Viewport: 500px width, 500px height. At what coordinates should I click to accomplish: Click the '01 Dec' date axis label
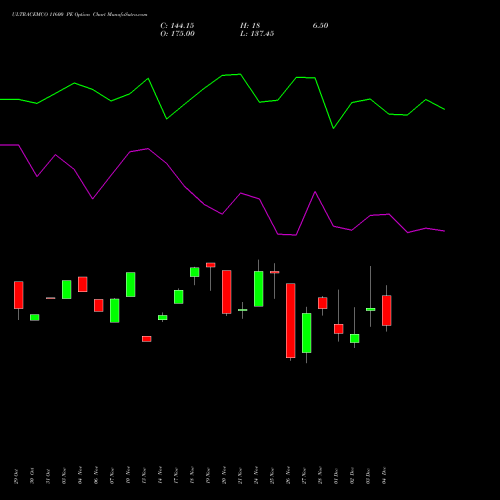(x=336, y=476)
